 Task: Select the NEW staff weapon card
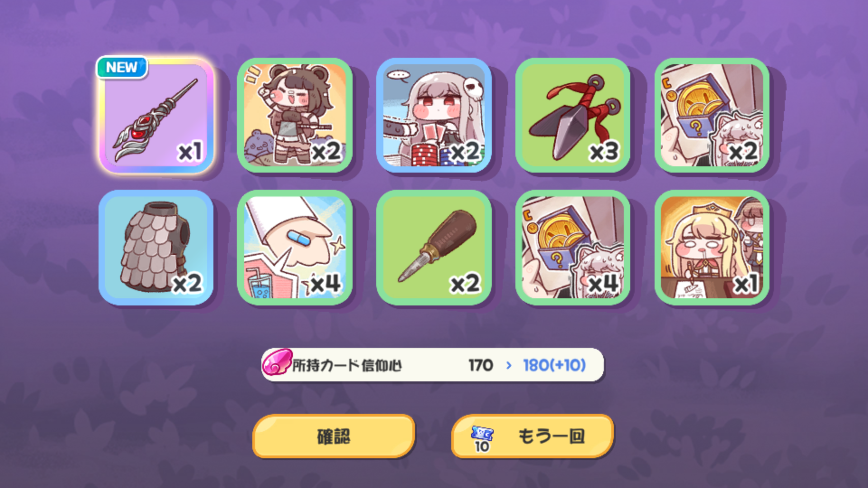[156, 115]
